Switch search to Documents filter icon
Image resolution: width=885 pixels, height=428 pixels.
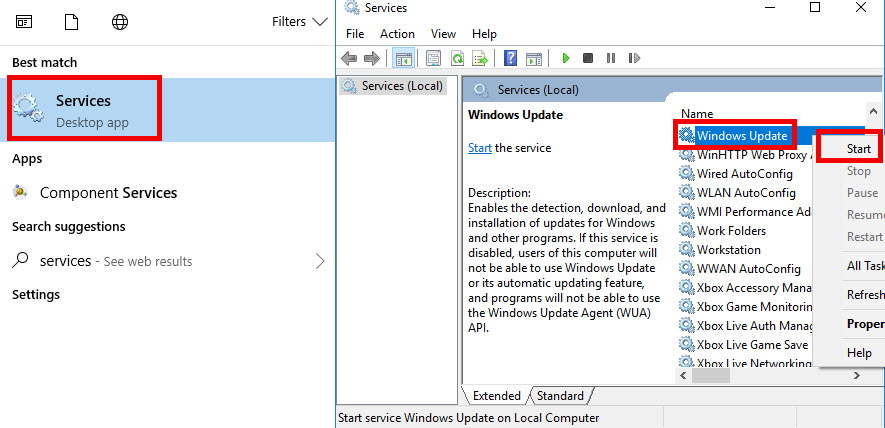(x=72, y=21)
